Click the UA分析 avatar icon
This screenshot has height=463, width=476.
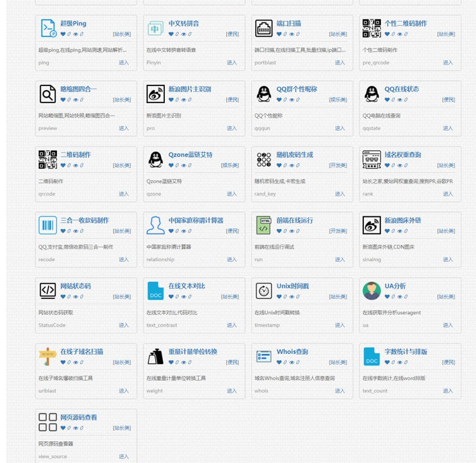tap(372, 291)
